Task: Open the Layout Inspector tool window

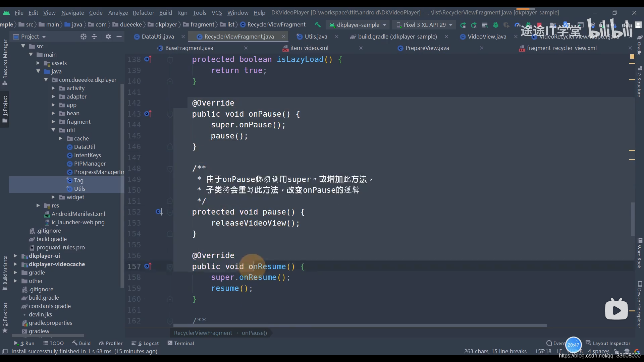Action: tap(608, 343)
